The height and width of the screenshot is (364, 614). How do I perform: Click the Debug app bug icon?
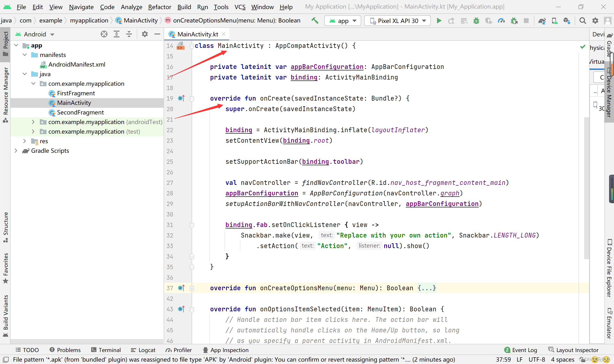click(476, 21)
